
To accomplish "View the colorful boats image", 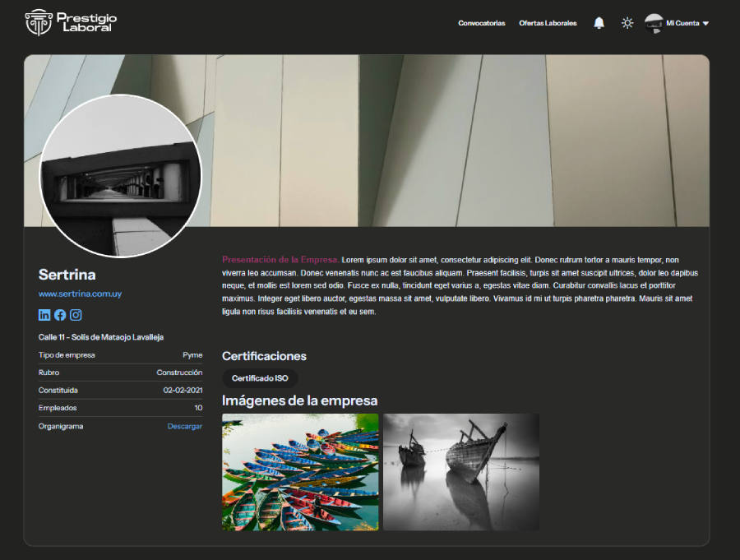I will pos(300,472).
